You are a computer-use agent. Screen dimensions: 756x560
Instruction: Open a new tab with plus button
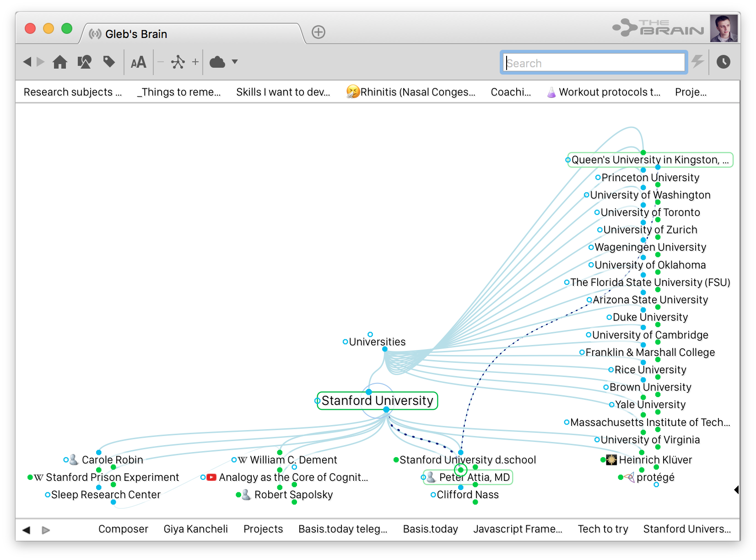(318, 32)
